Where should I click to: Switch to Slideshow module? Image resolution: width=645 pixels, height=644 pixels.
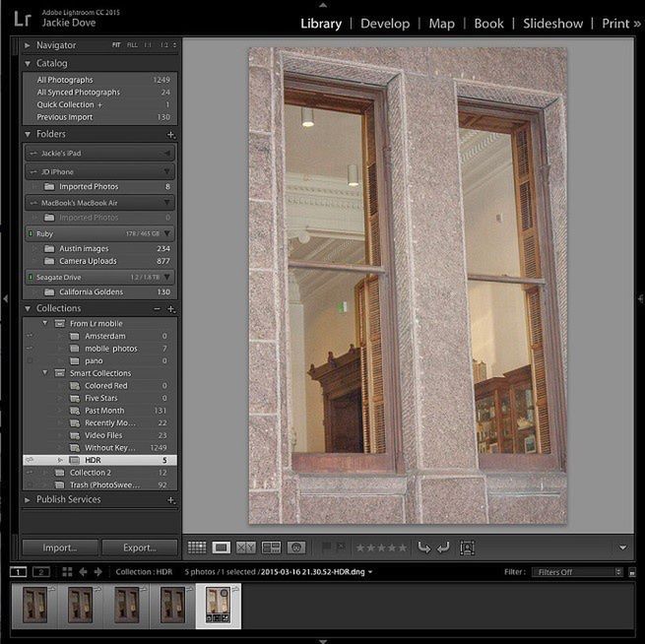[552, 24]
